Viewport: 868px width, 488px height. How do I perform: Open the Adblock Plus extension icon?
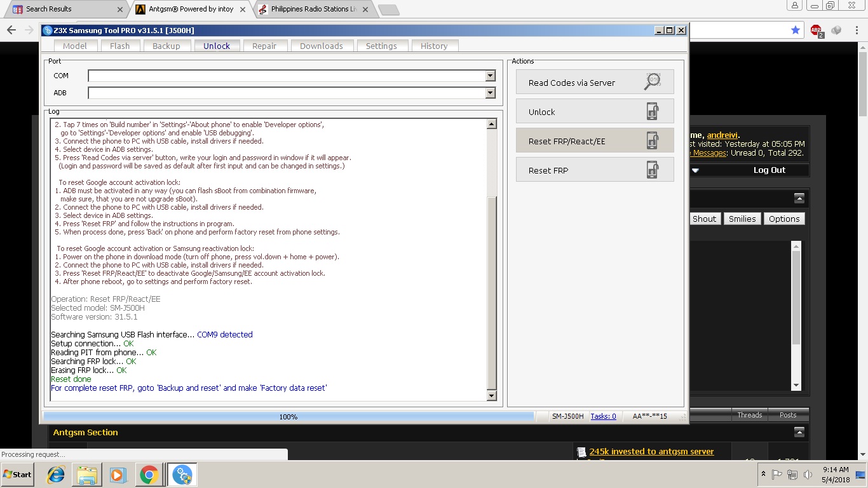coord(817,30)
